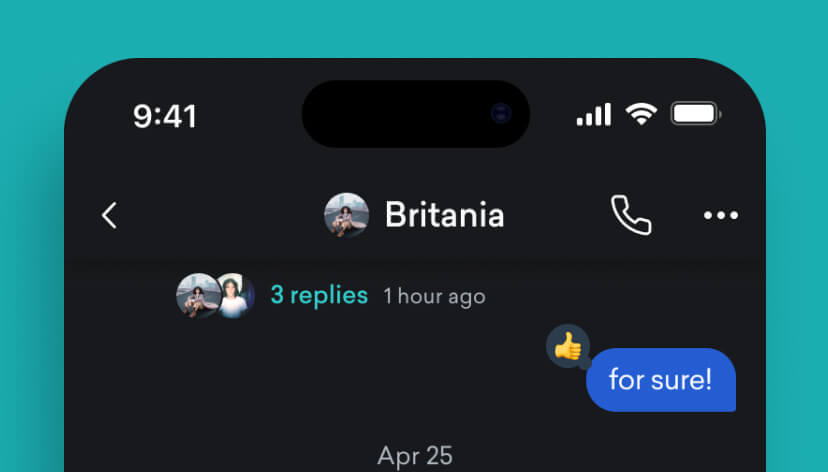Viewport: 828px width, 472px height.
Task: Tap the empty chat area beside Apr 25
Action: tap(211, 456)
